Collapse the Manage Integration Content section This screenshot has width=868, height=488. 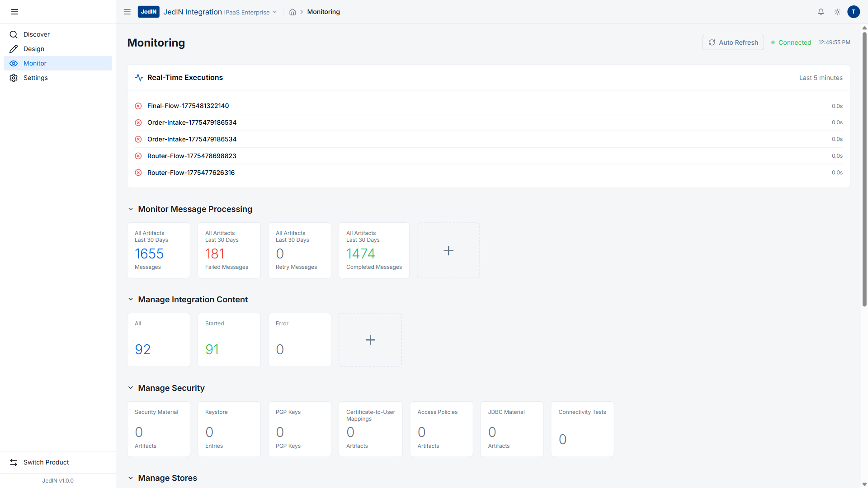point(131,300)
